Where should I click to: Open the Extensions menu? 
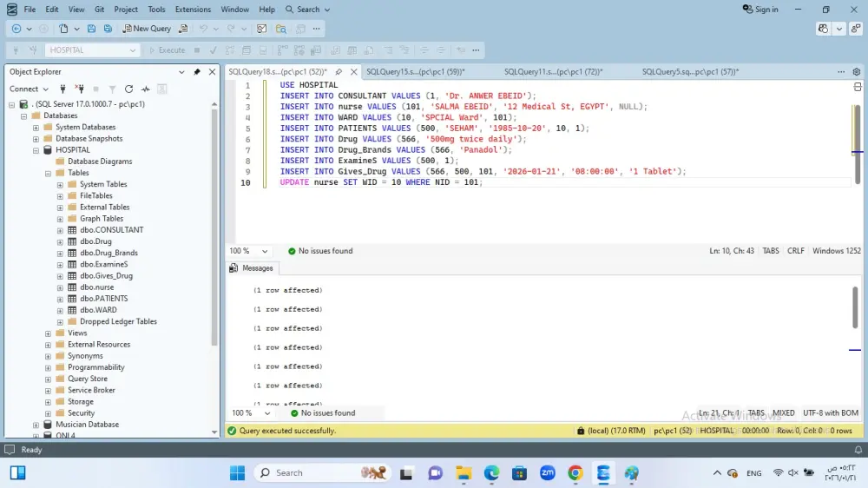pos(193,10)
